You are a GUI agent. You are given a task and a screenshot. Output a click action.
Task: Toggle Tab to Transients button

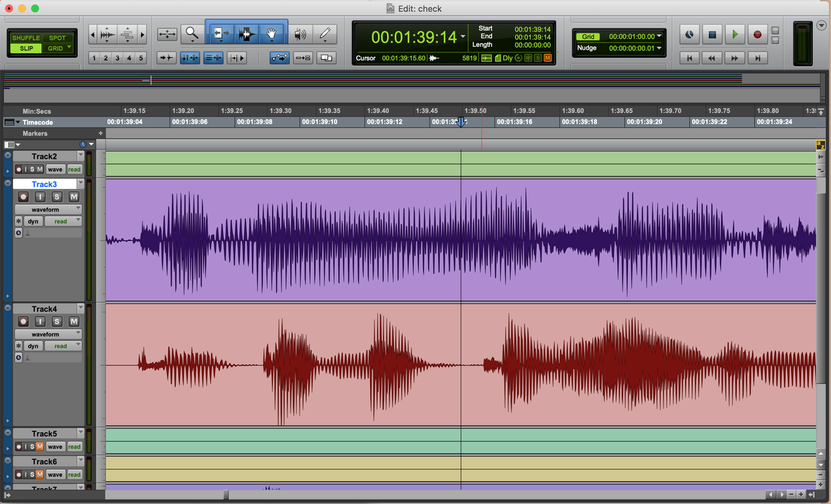click(167, 58)
